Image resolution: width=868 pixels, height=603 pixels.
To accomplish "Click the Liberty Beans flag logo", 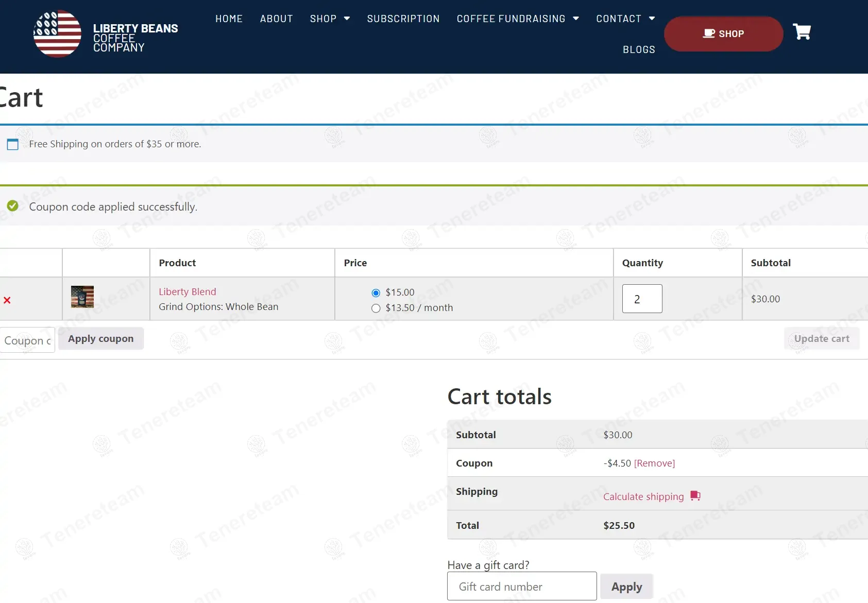I will (57, 33).
